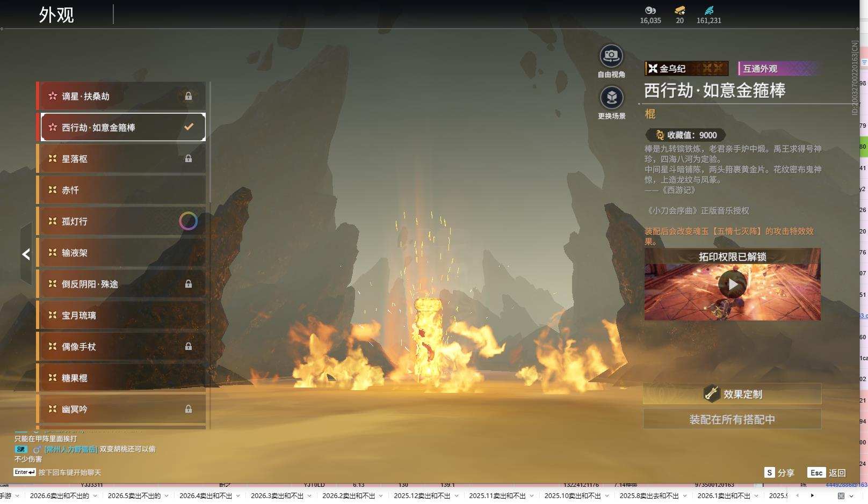
Task: Select the 星落枢 skin
Action: point(121,158)
